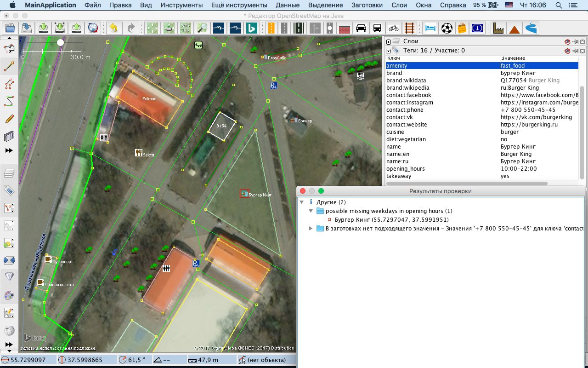The height and width of the screenshot is (368, 588).
Task: Open the Инструменты menu
Action: [x=181, y=5]
